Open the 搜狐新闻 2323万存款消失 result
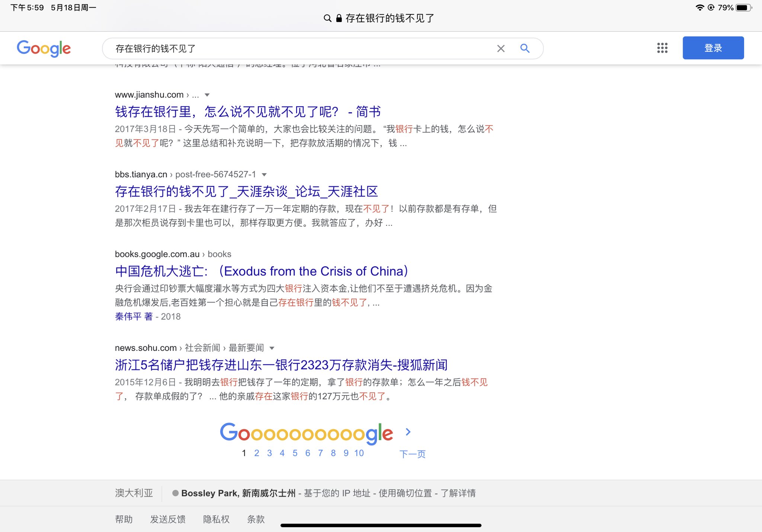This screenshot has width=762, height=532. (281, 365)
